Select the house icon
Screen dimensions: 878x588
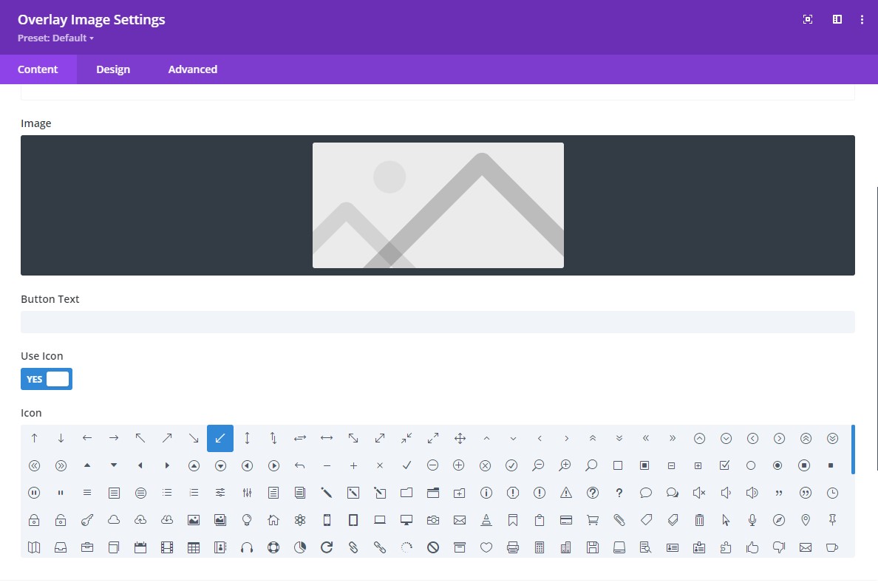click(x=273, y=520)
